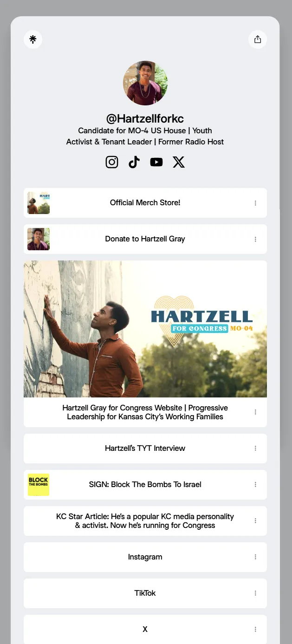The image size is (292, 644).
Task: Open the X link card
Action: [x=145, y=629]
